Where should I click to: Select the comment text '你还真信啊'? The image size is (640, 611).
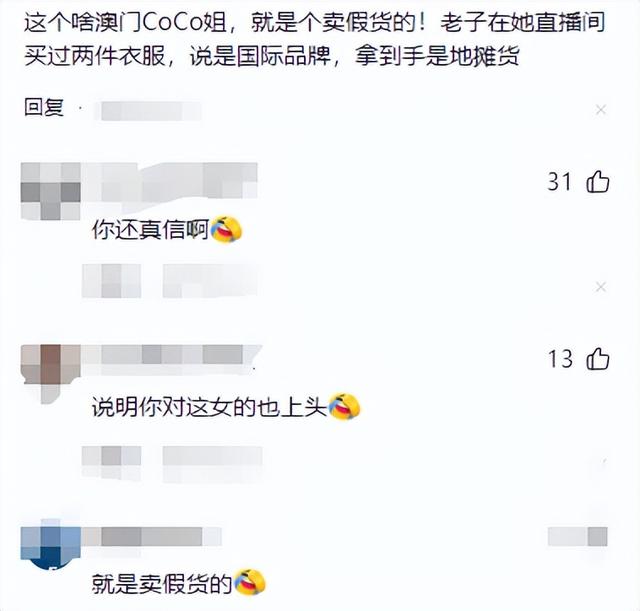pos(150,230)
